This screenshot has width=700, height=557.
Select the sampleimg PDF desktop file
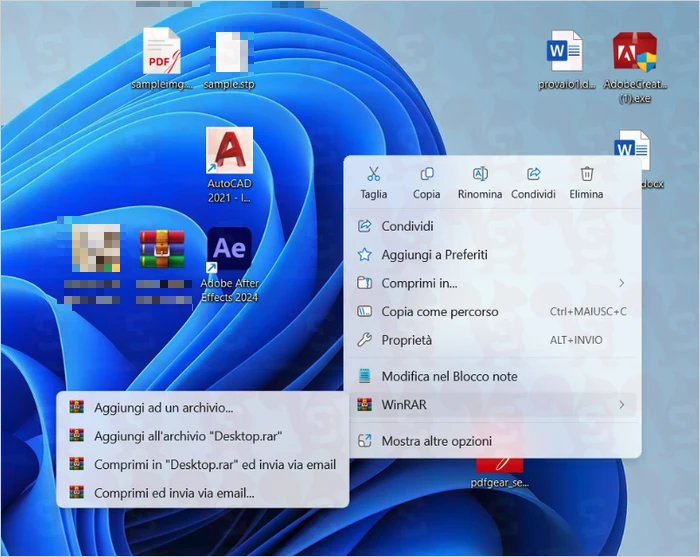point(161,55)
